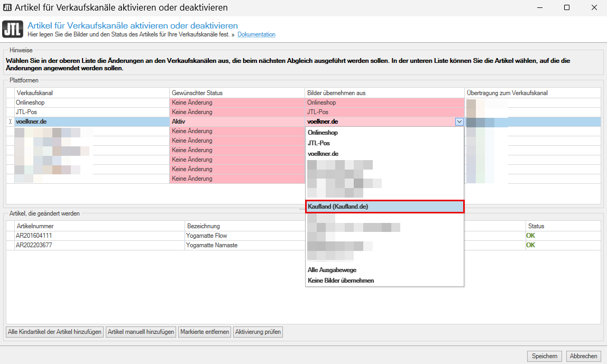607x364 pixels.
Task: Select the Yogamatte Flow article row
Action: point(206,236)
